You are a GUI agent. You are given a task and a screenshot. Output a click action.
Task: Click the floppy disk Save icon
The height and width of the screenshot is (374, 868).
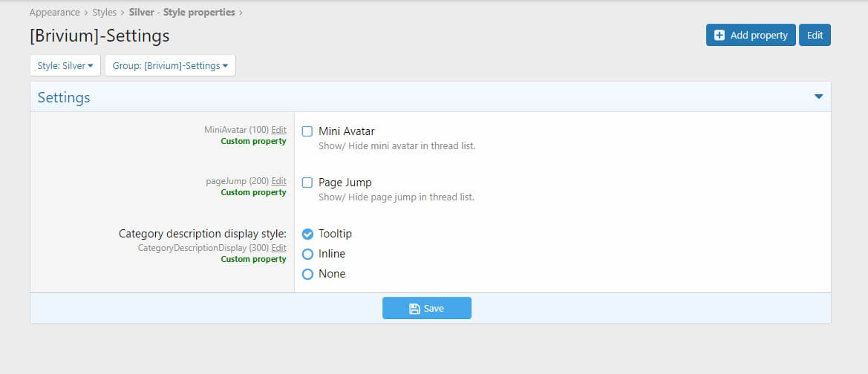(414, 308)
